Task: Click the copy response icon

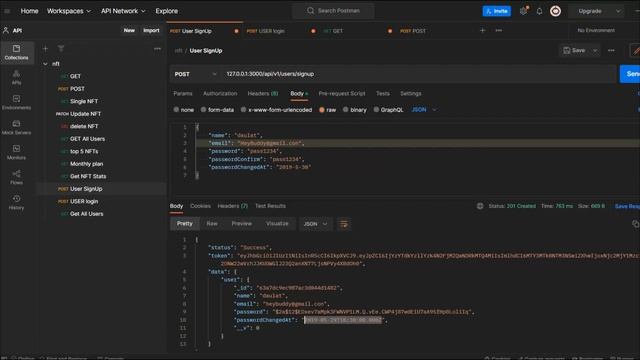Action: pos(635,224)
